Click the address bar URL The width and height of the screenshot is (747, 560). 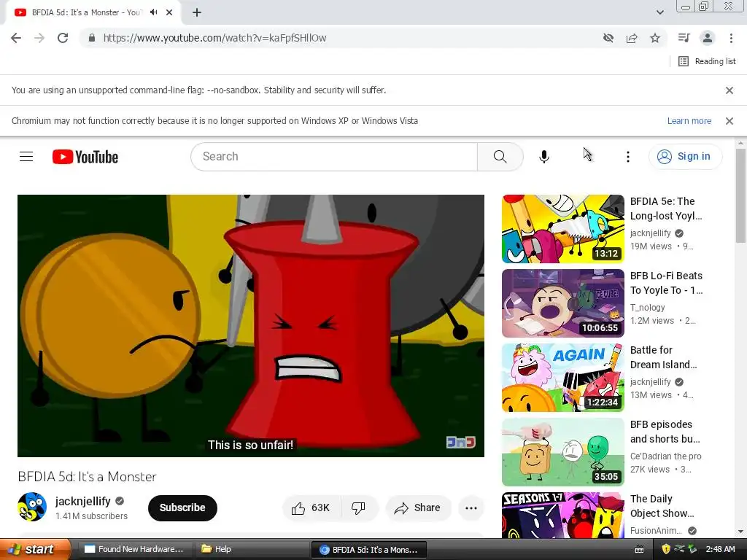click(x=215, y=38)
